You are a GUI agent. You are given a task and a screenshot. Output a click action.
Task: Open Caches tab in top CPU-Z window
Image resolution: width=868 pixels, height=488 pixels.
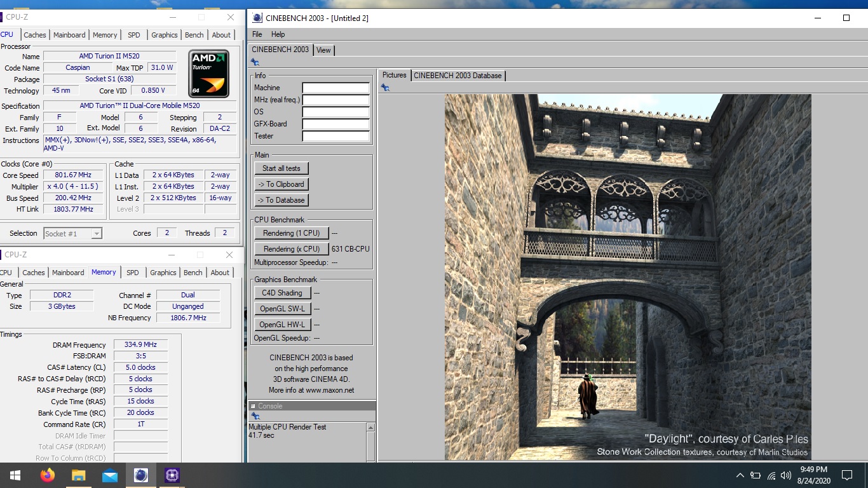tap(35, 35)
